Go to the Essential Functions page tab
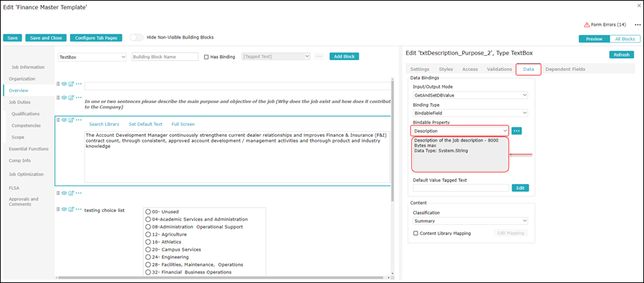This screenshot has width=644, height=283. 29,149
